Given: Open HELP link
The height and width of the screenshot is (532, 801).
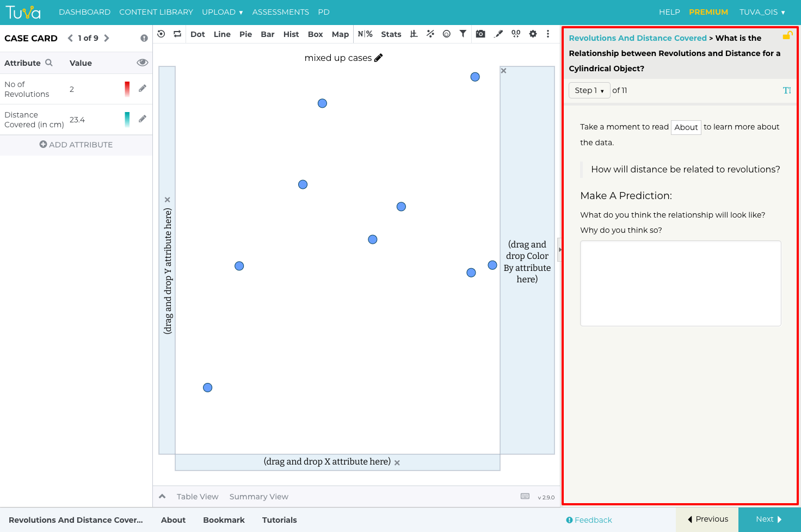Looking at the screenshot, I should pyautogui.click(x=669, y=12).
